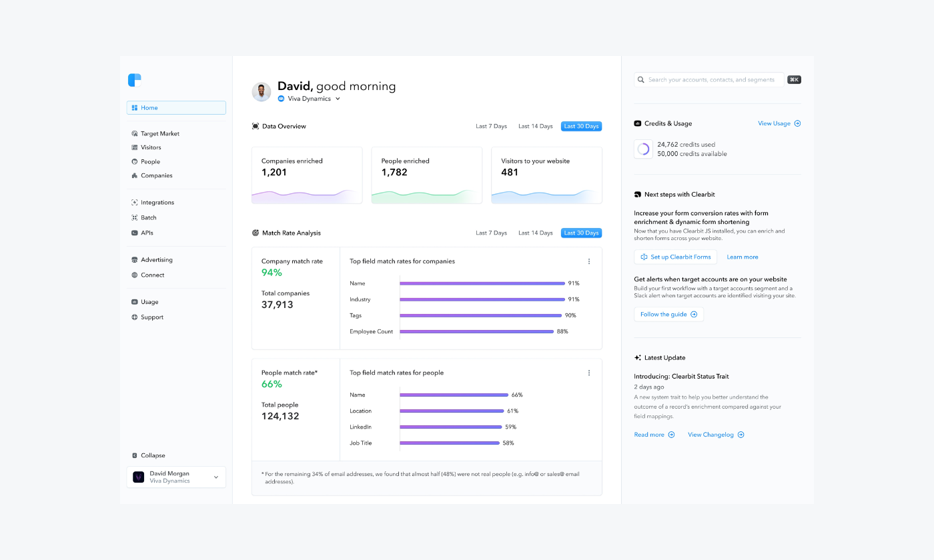Click the Total people 124,132 figure
Screen dimensions: 934x560
click(280, 416)
